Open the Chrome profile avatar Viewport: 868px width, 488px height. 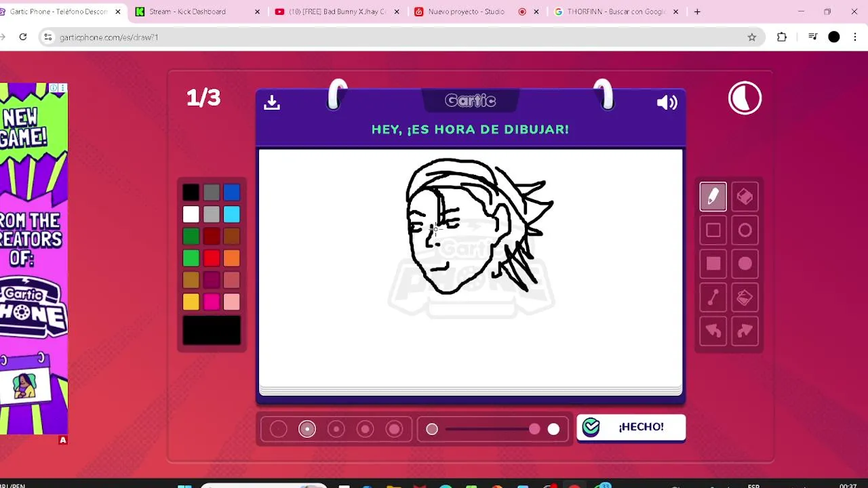(834, 37)
